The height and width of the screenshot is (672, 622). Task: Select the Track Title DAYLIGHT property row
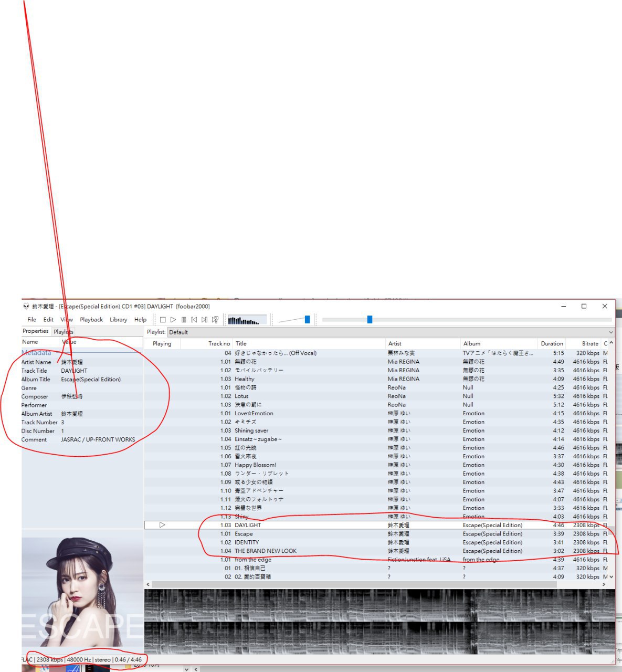point(82,371)
